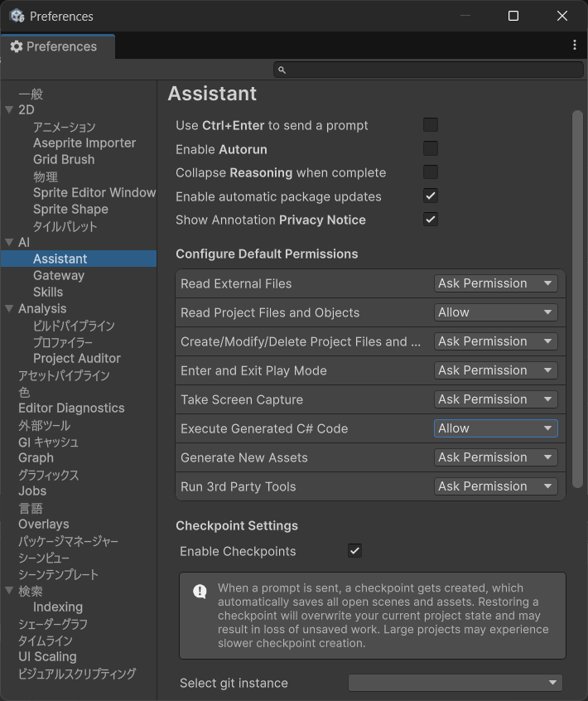This screenshot has width=588, height=701.
Task: Enable the Autorun checkbox
Action: 431,148
